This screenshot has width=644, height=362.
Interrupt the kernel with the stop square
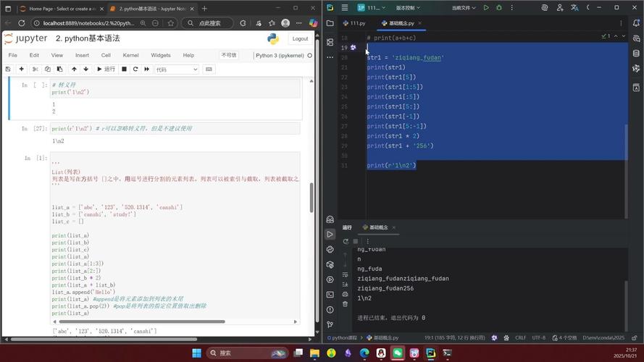click(124, 70)
